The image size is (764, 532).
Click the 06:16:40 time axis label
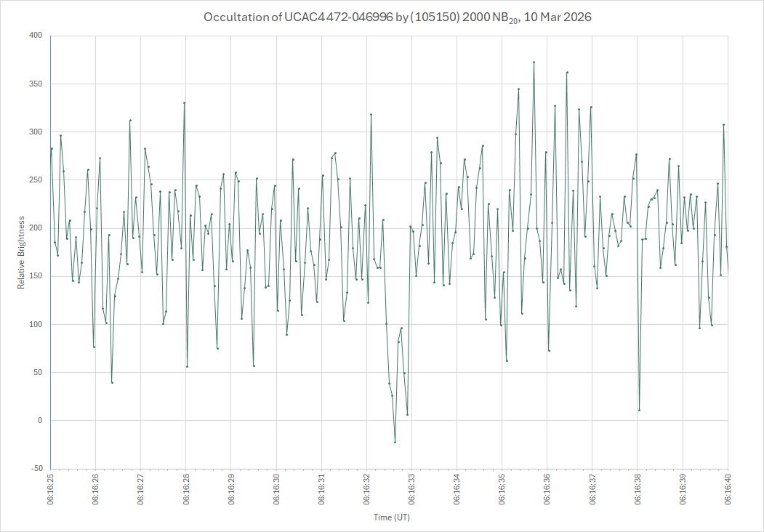coord(728,489)
